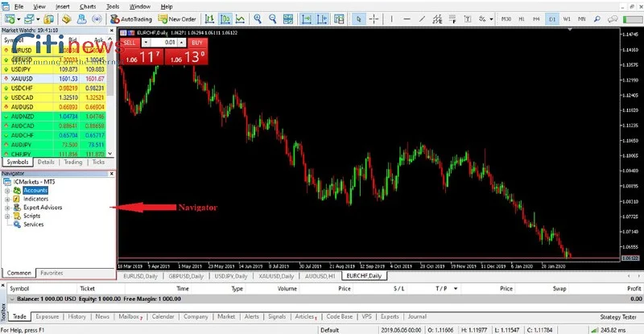Screen dimensions: 644x334
Task: Zoom out on the chart
Action: point(273,19)
